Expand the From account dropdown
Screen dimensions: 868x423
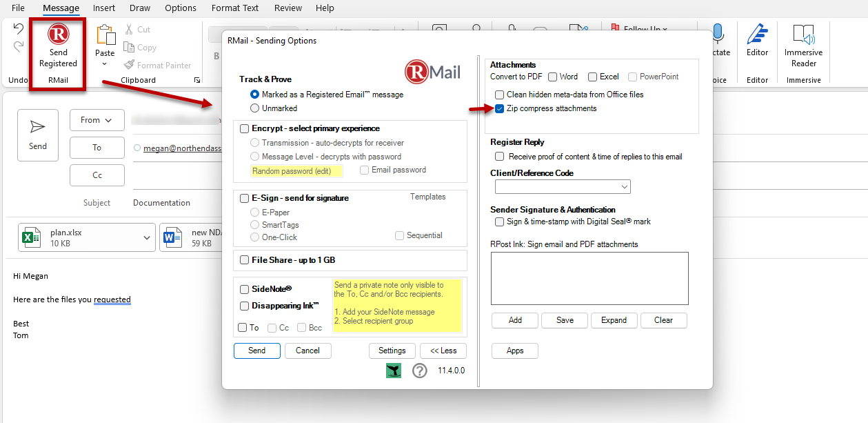[x=97, y=120]
